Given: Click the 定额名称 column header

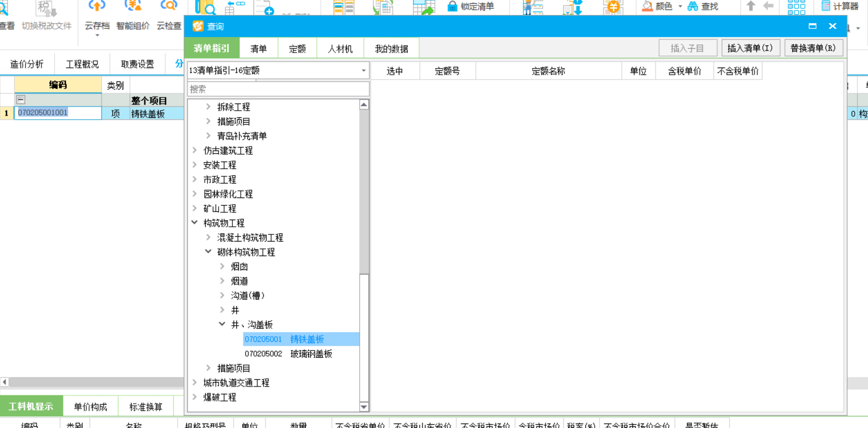Looking at the screenshot, I should [x=548, y=71].
